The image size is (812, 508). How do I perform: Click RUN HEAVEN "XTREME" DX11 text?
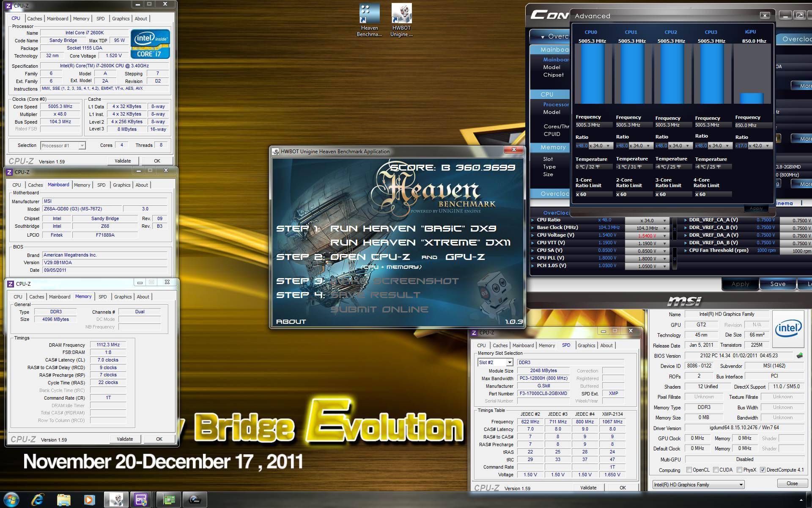pyautogui.click(x=420, y=243)
